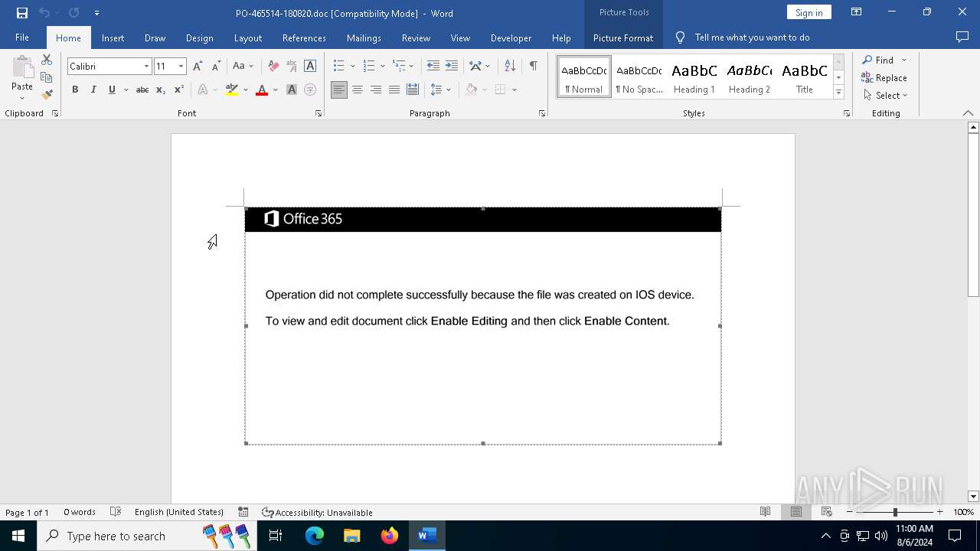
Task: Toggle italic formatting
Action: pyautogui.click(x=93, y=90)
